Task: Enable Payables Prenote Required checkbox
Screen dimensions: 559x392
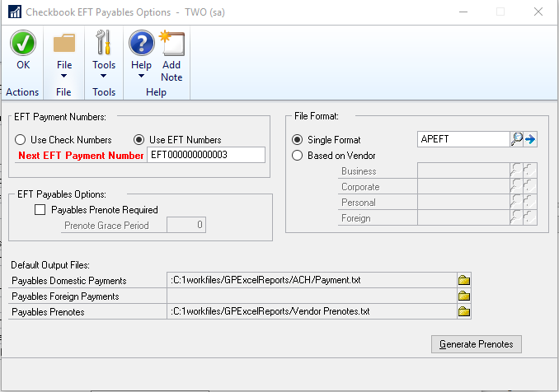Action: pos(40,209)
